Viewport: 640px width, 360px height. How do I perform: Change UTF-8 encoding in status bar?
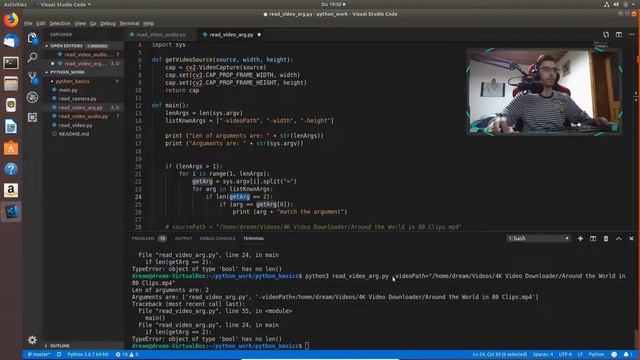coord(565,354)
